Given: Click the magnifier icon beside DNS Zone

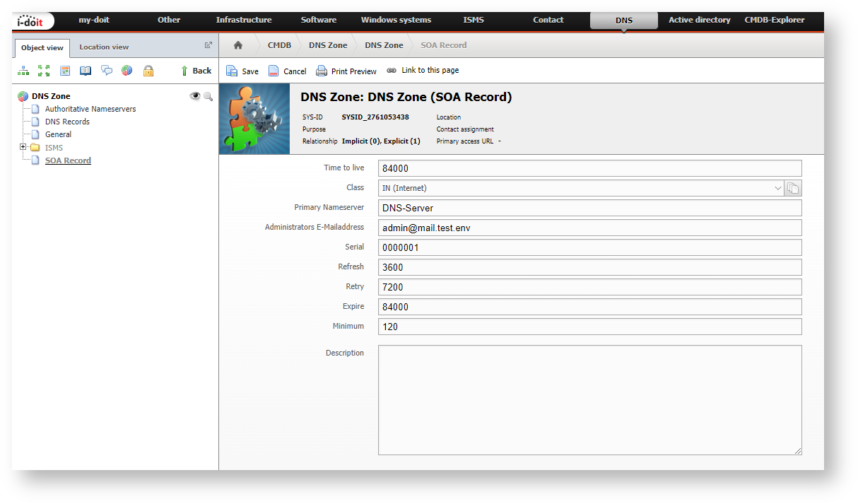Looking at the screenshot, I should (208, 96).
